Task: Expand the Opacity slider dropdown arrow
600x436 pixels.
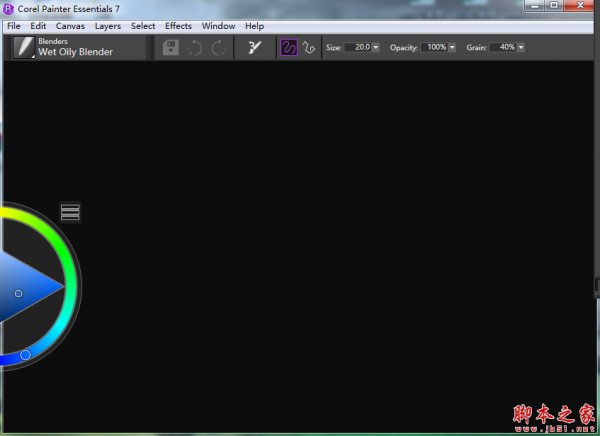Action: (x=452, y=47)
